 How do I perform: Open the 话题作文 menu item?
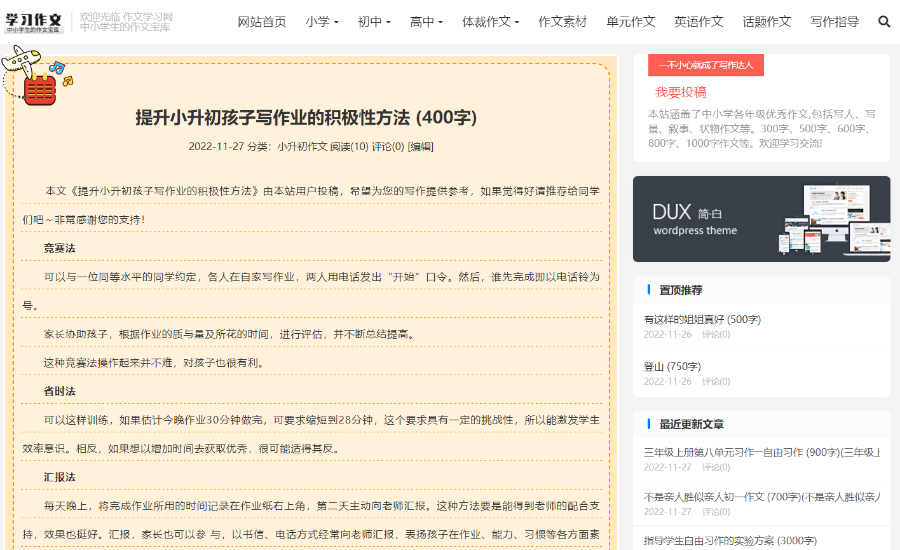coord(767,22)
